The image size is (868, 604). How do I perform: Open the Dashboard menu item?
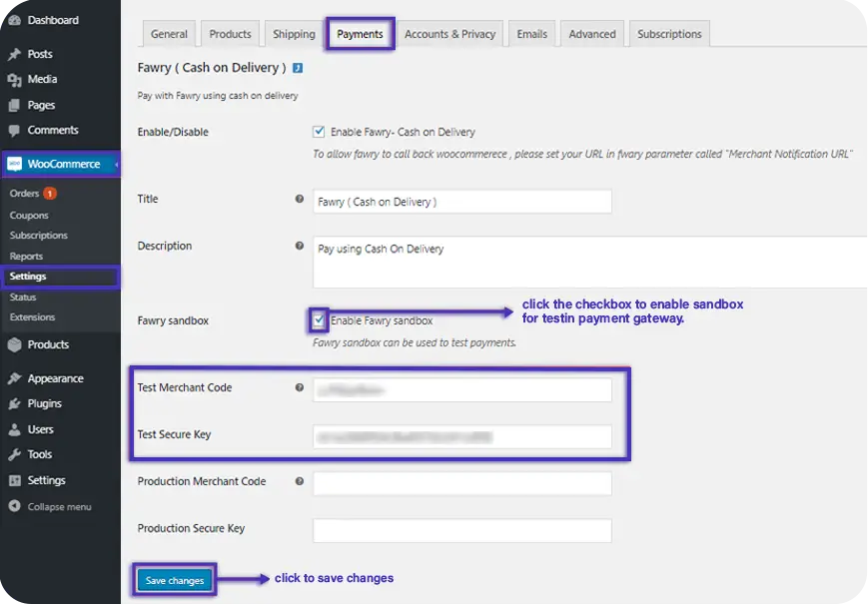[53, 20]
